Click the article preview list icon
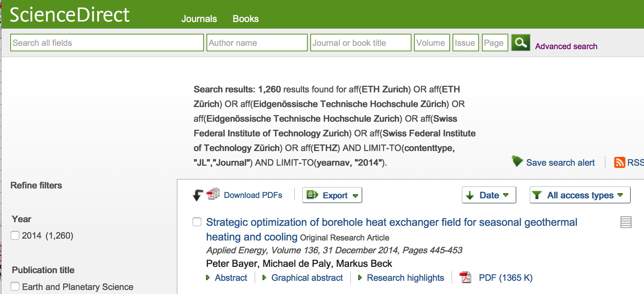 [x=626, y=222]
